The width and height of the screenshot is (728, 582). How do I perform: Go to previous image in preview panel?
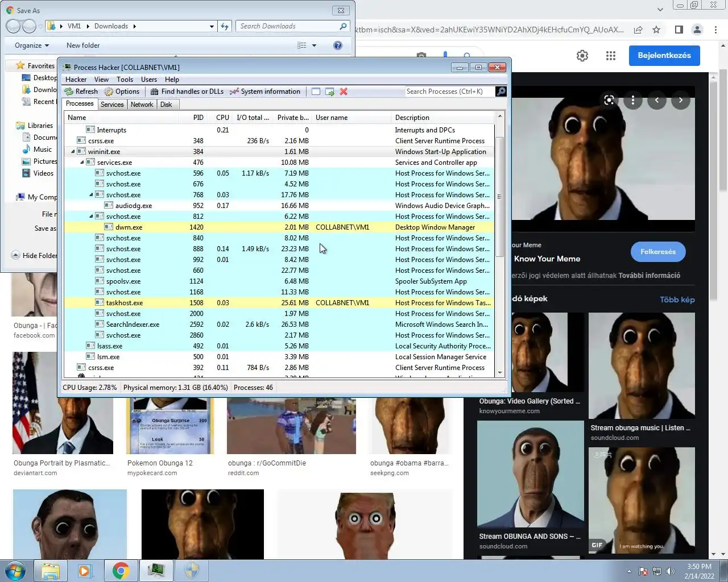(x=657, y=100)
